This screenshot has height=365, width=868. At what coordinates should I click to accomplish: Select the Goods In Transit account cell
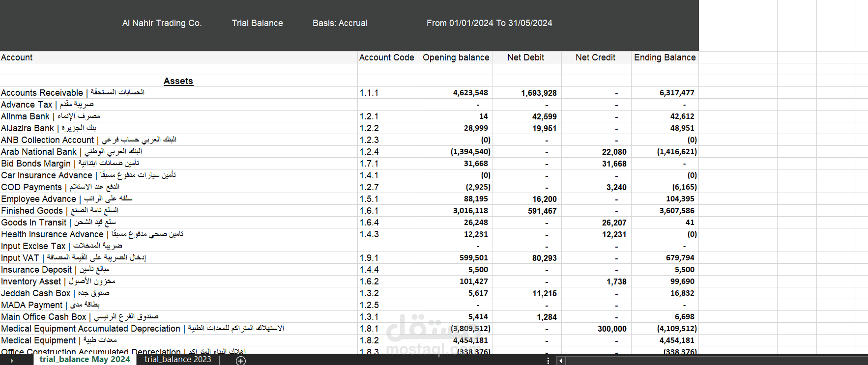point(178,223)
